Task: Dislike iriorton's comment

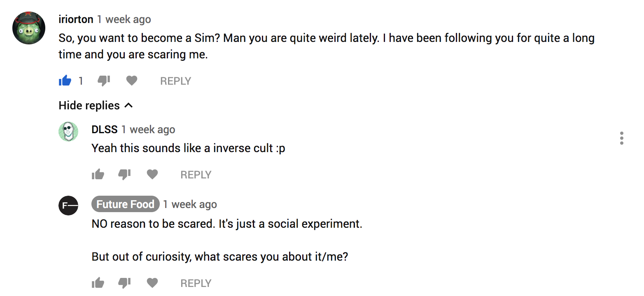Action: pyautogui.click(x=103, y=81)
